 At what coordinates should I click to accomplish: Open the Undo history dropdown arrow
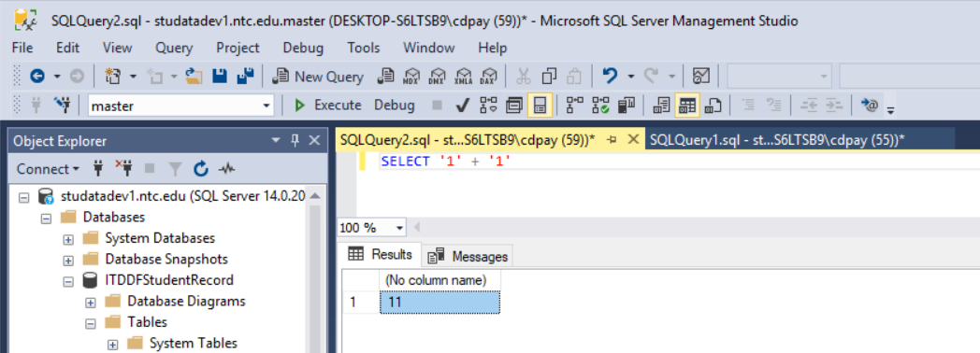click(x=630, y=77)
